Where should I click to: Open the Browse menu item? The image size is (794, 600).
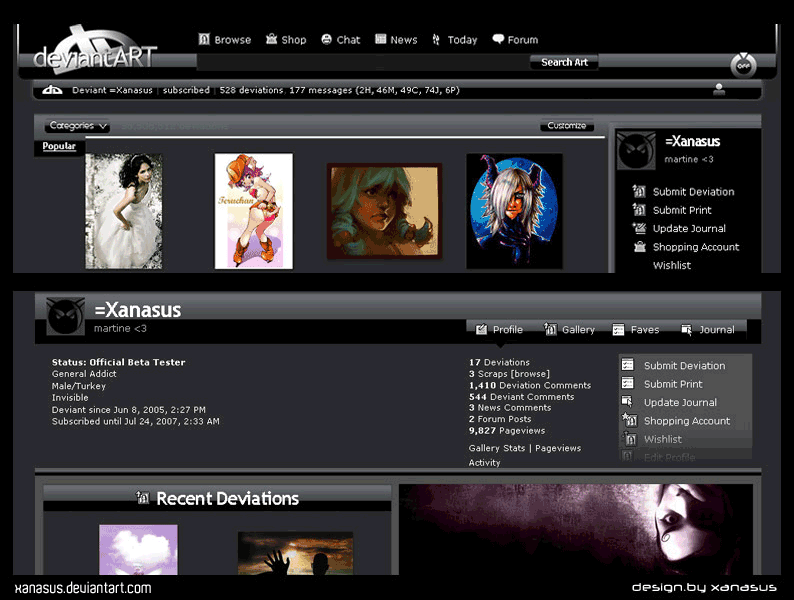[225, 39]
